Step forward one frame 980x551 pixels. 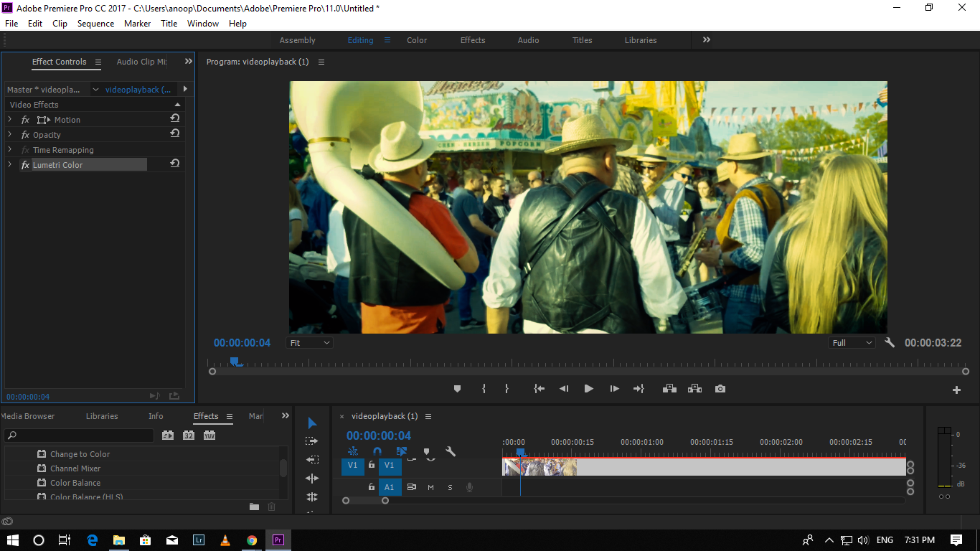tap(614, 389)
